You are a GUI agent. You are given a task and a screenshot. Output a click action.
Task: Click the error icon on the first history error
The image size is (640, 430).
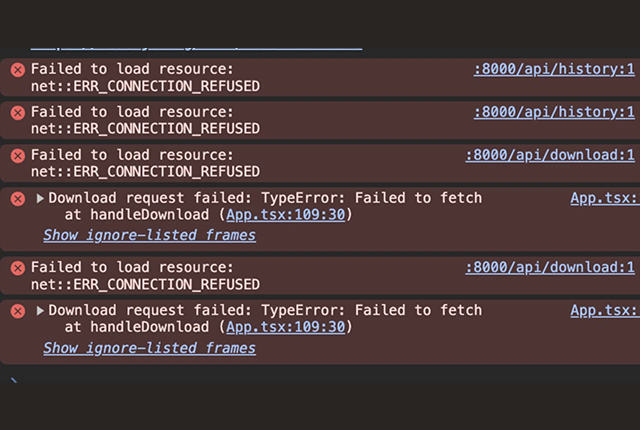pos(17,70)
